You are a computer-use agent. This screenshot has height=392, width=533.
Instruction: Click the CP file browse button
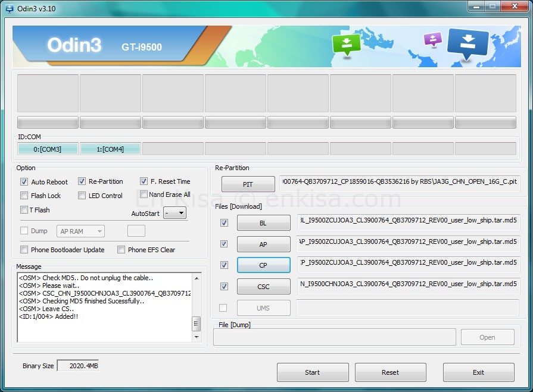(x=263, y=265)
